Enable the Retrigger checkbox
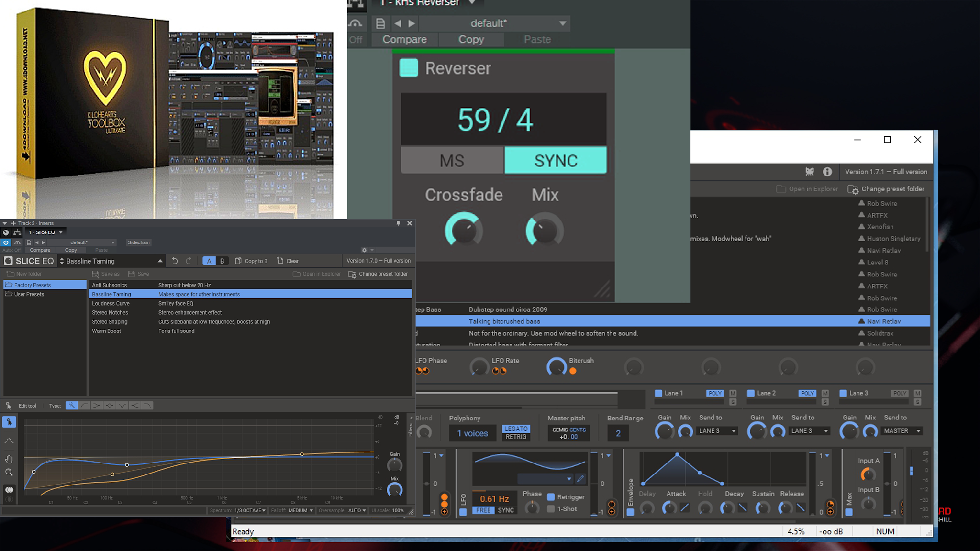This screenshot has width=980, height=551. click(x=551, y=497)
